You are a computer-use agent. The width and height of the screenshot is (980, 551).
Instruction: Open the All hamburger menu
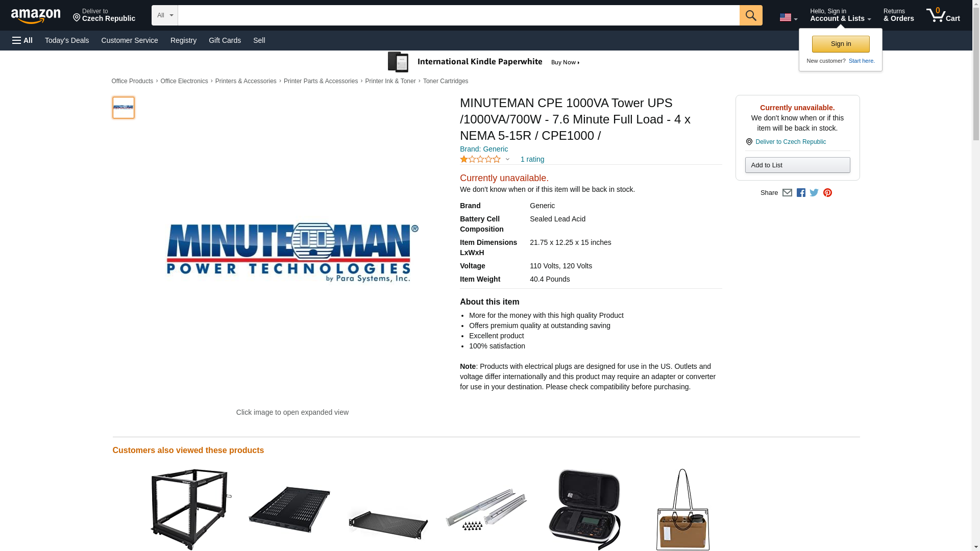[22, 40]
